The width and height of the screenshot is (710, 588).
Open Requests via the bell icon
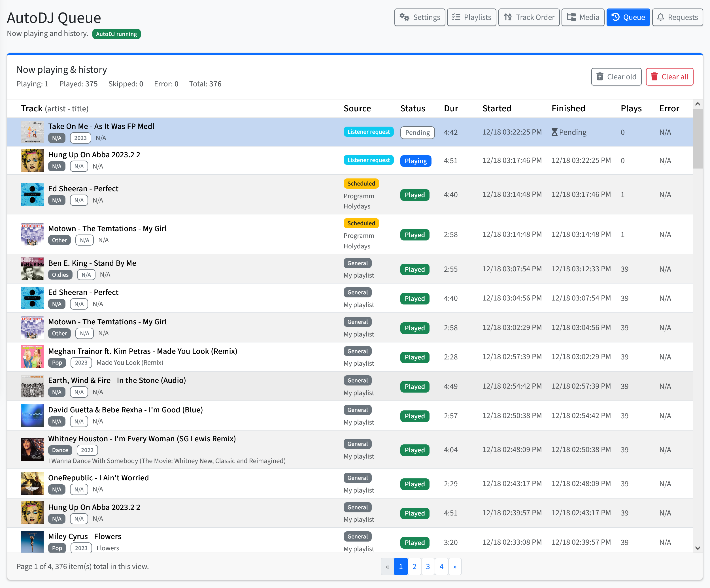point(661,17)
